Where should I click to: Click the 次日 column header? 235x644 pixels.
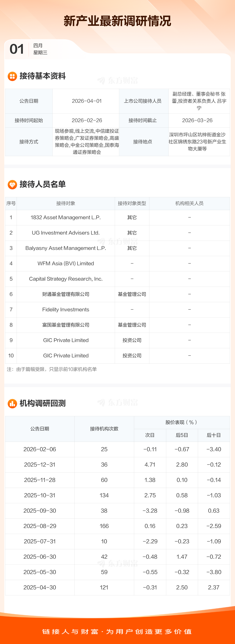(x=150, y=435)
